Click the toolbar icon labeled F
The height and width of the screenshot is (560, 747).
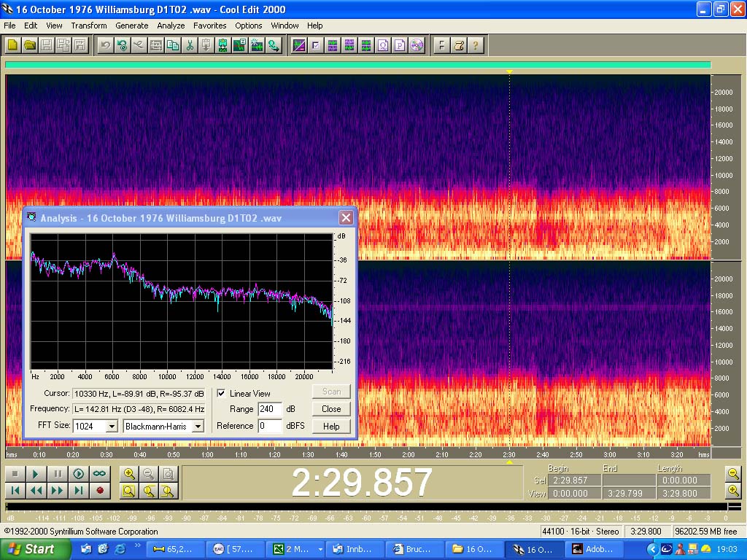click(441, 45)
